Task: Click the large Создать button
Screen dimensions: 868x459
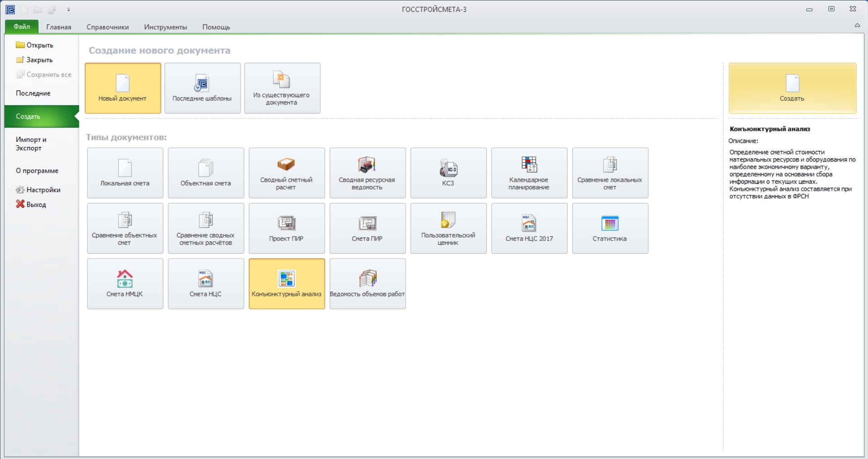Action: click(792, 88)
